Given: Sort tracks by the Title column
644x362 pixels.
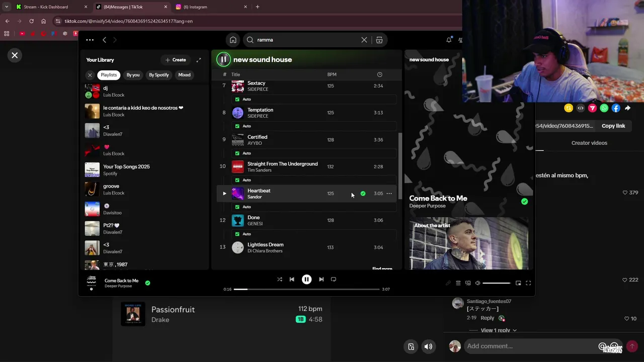Looking at the screenshot, I should (235, 74).
